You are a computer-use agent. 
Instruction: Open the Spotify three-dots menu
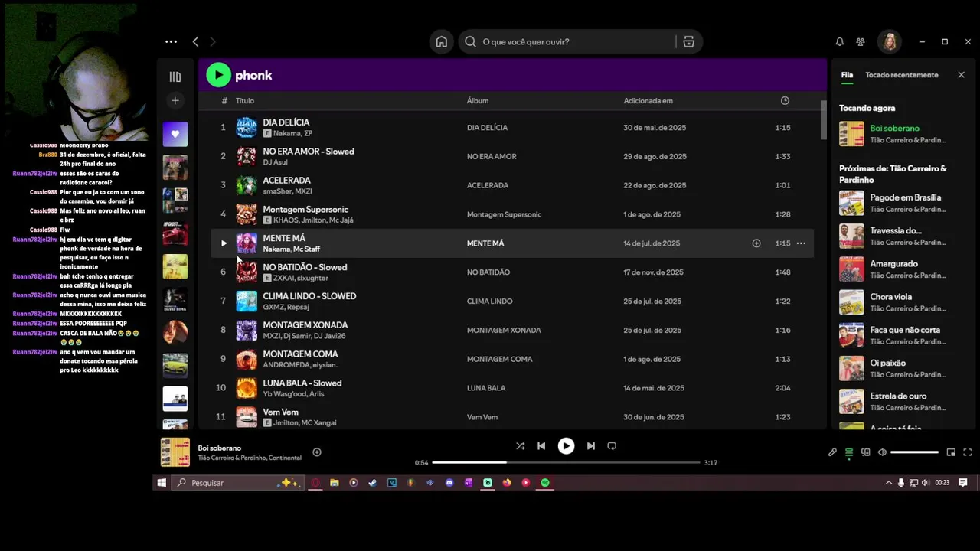[171, 41]
